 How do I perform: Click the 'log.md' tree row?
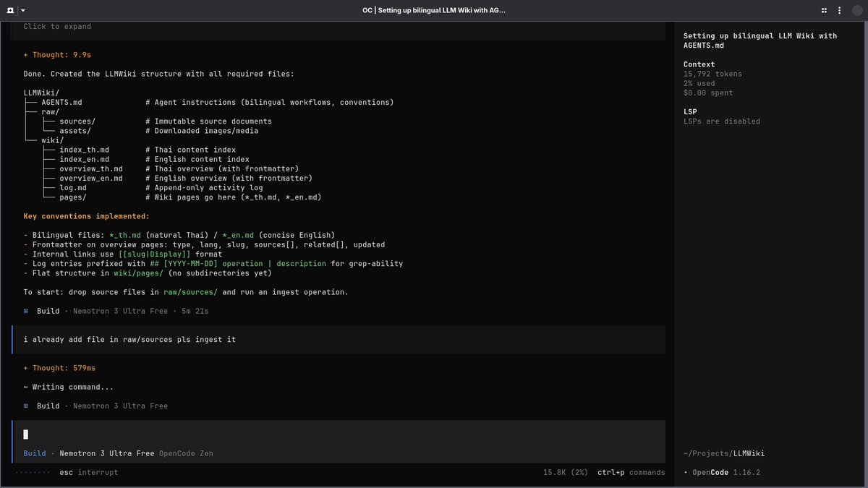click(73, 188)
